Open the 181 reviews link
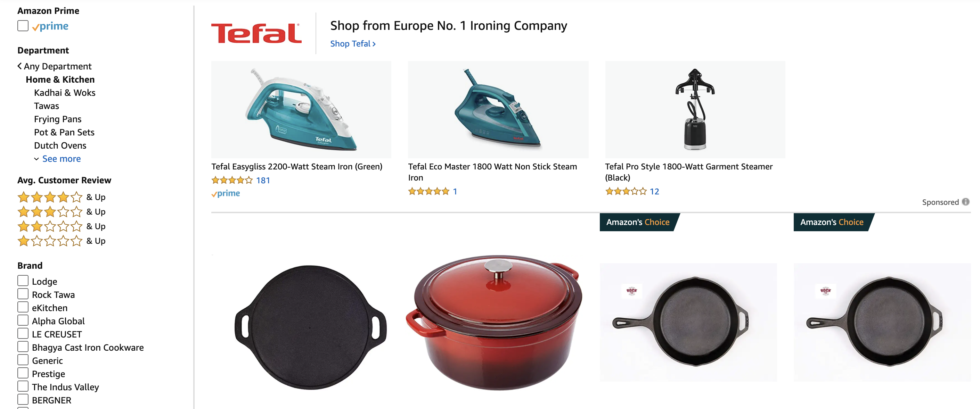Viewport: 980px width, 409px height. (263, 180)
